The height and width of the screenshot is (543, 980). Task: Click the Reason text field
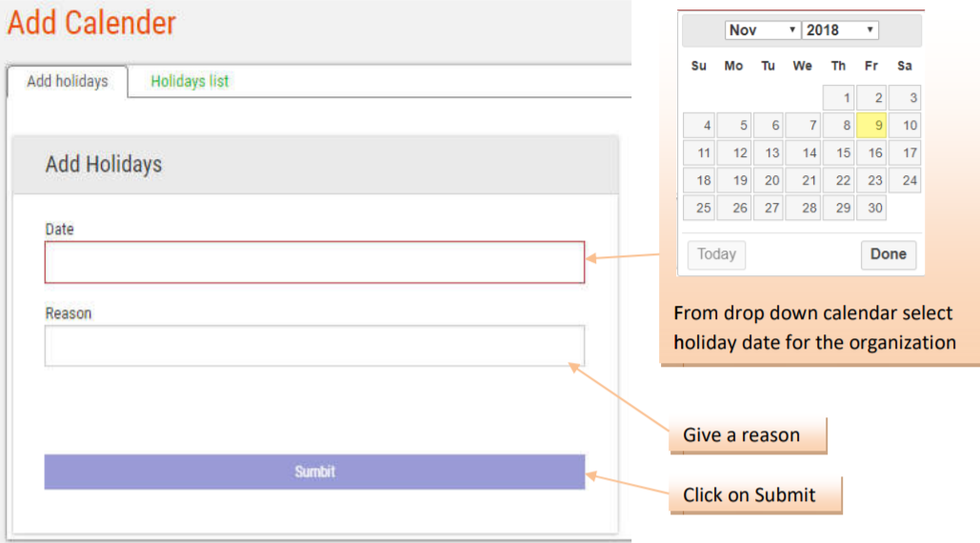tap(314, 346)
